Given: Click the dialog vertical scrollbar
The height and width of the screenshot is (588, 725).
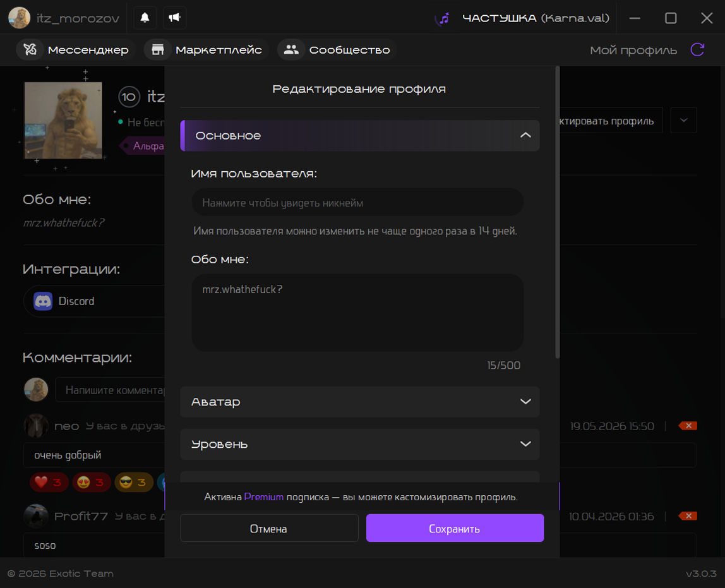Looking at the screenshot, I should click(x=557, y=213).
